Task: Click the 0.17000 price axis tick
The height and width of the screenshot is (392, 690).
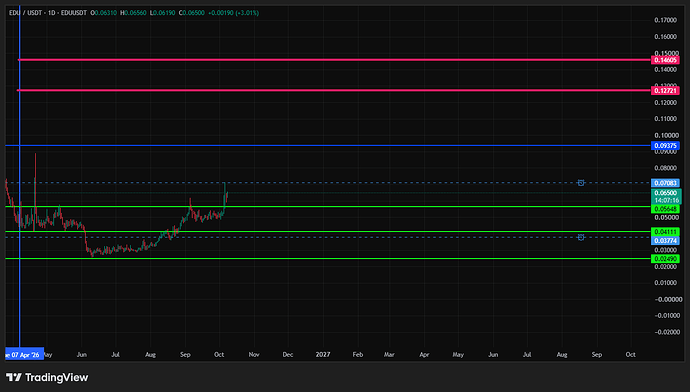Action: [x=665, y=20]
